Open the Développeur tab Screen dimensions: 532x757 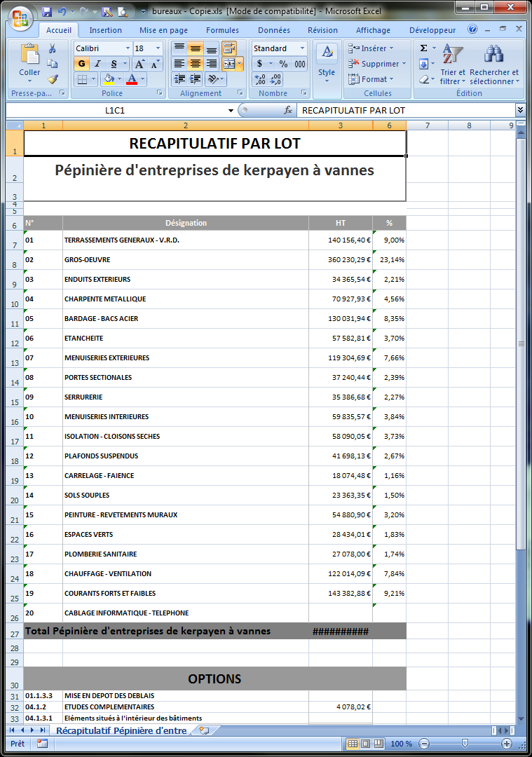(x=432, y=30)
